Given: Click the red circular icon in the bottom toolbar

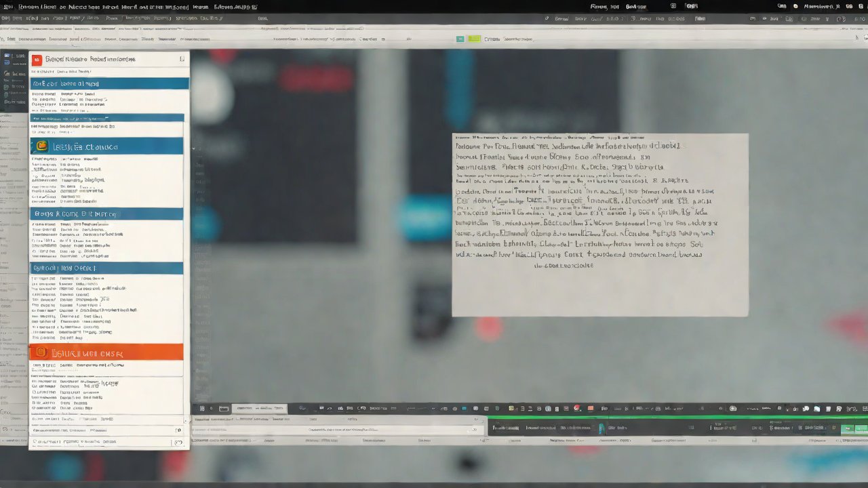Looking at the screenshot, I should coord(577,408).
